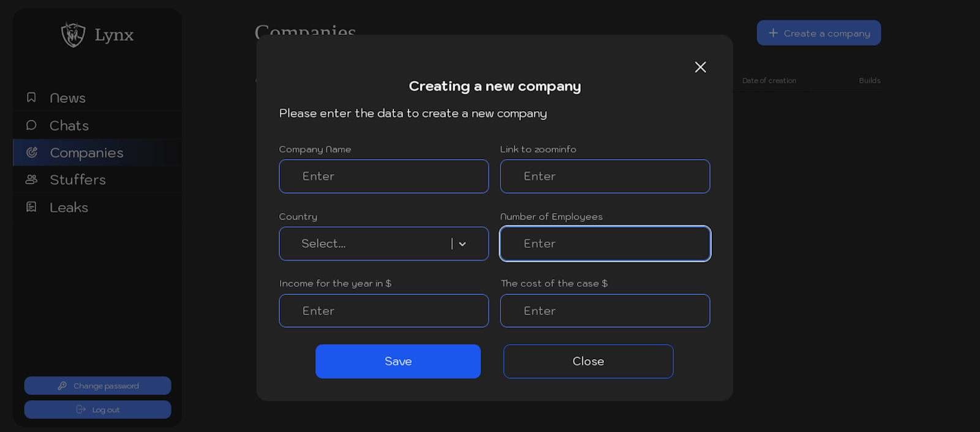Go to the Stuffers page
Screen dimensions: 980x432
coord(97,180)
